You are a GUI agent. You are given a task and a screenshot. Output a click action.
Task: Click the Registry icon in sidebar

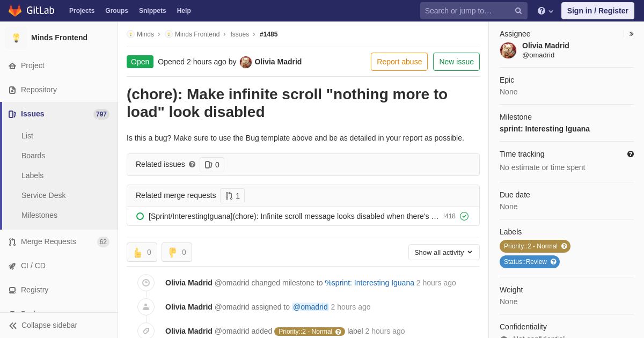12,290
